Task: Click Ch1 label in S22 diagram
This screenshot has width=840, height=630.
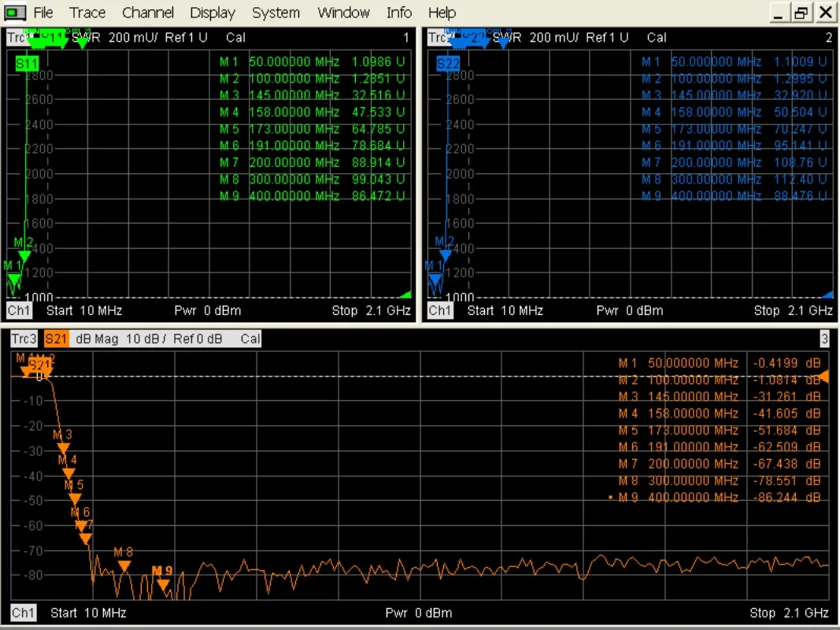Action: pyautogui.click(x=440, y=310)
